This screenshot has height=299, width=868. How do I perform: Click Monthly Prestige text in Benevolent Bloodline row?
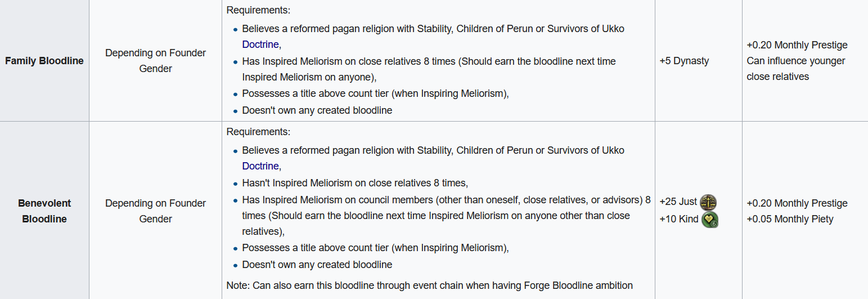pyautogui.click(x=797, y=203)
